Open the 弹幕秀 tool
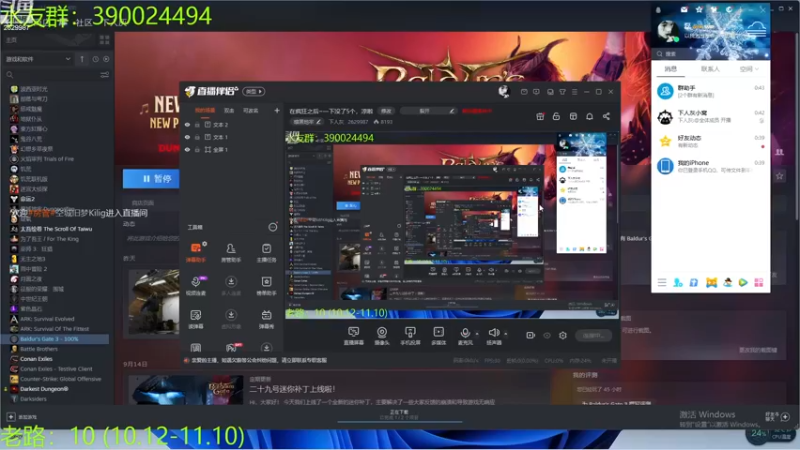The height and width of the screenshot is (450, 800). [x=266, y=319]
